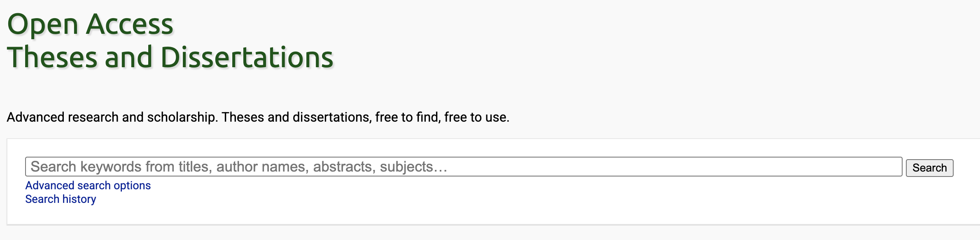Click the word "Dissertations" in the title
Image resolution: width=980 pixels, height=240 pixels.
(x=247, y=57)
